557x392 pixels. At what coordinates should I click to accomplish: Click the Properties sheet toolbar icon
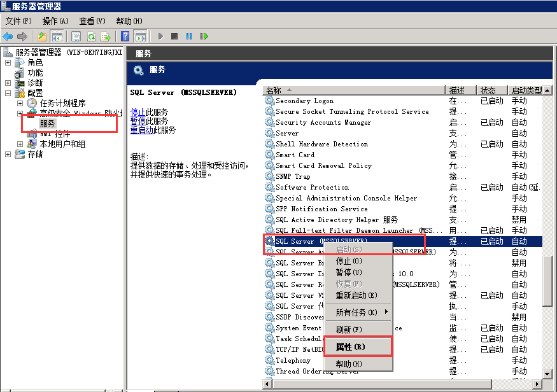pos(76,36)
